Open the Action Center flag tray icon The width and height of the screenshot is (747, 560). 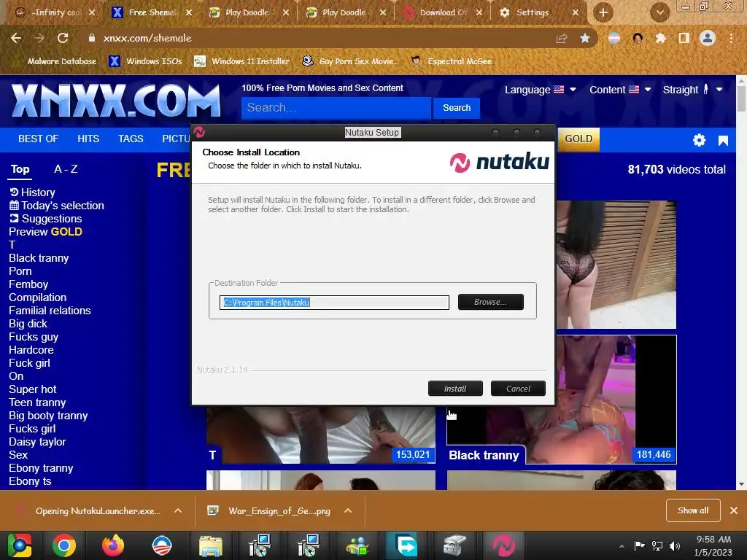point(639,545)
